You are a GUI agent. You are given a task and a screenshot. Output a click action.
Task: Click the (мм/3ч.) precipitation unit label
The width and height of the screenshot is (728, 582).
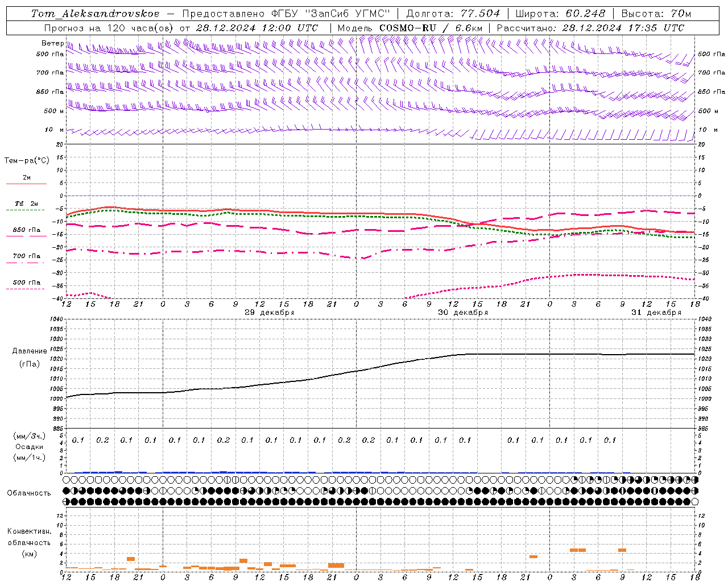(x=30, y=436)
